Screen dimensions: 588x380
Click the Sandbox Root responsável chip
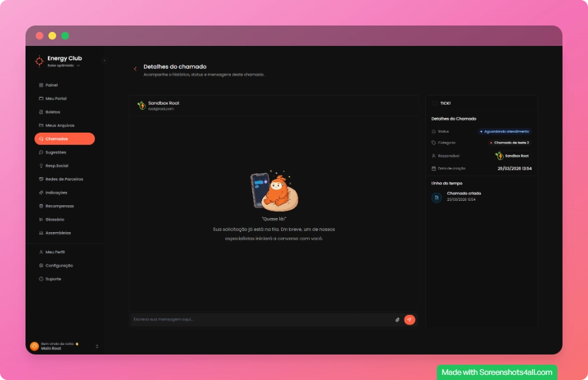[x=511, y=156]
